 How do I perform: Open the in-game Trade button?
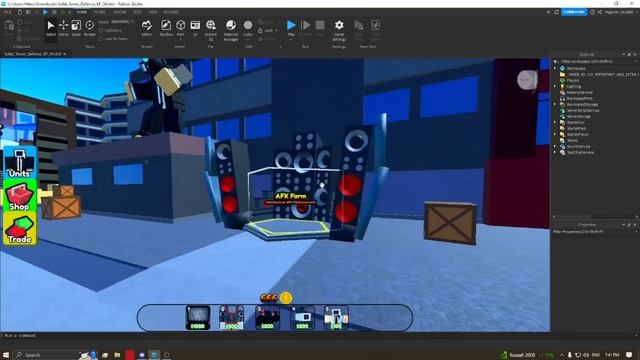[x=20, y=229]
